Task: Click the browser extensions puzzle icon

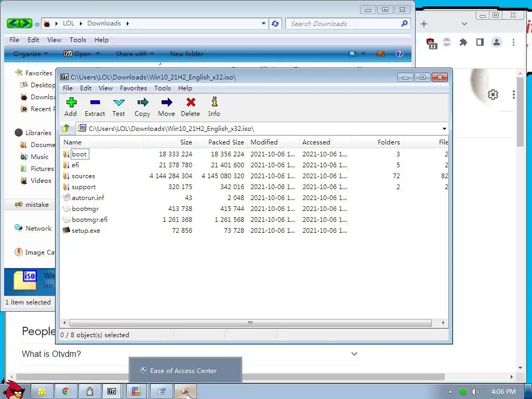Action: 463,42
